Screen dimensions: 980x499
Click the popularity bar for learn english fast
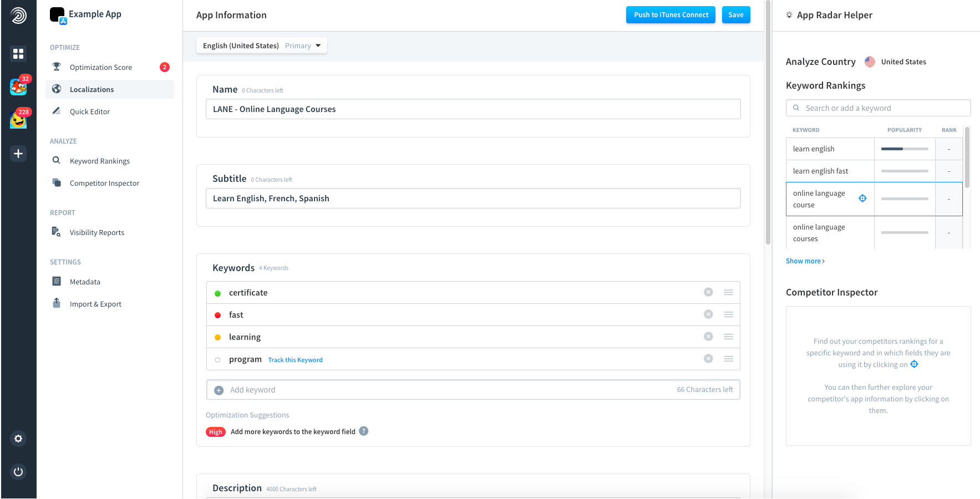(905, 171)
